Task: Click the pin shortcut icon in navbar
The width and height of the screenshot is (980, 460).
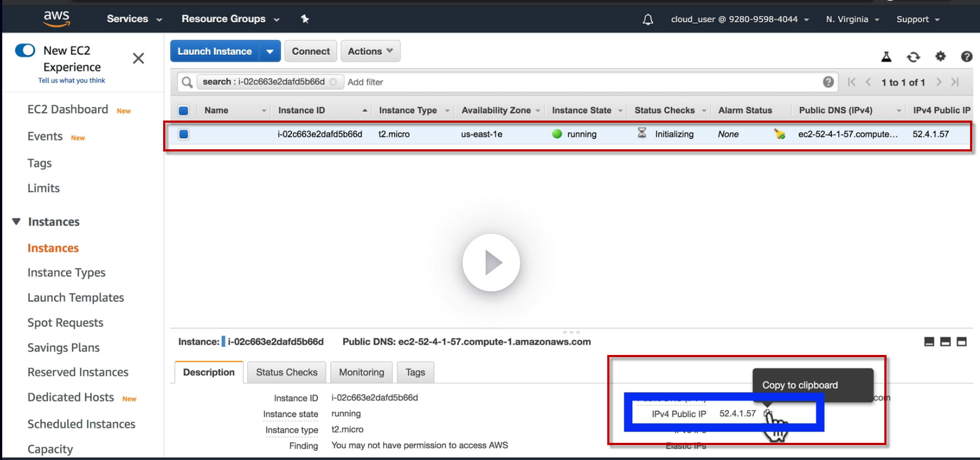Action: click(x=305, y=19)
